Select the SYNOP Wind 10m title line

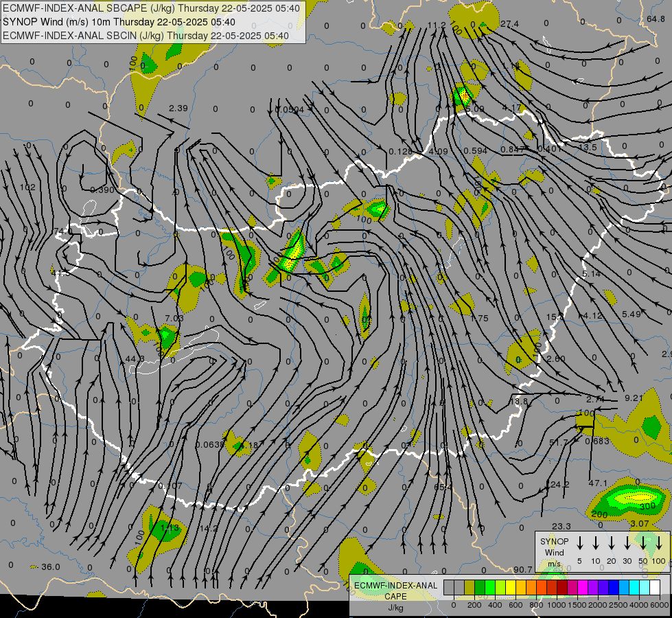tap(119, 22)
